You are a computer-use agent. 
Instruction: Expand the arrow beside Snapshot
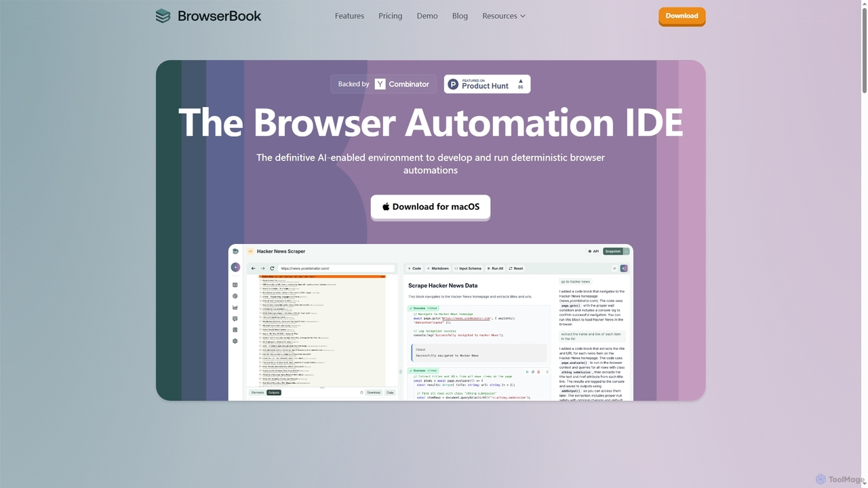click(627, 251)
